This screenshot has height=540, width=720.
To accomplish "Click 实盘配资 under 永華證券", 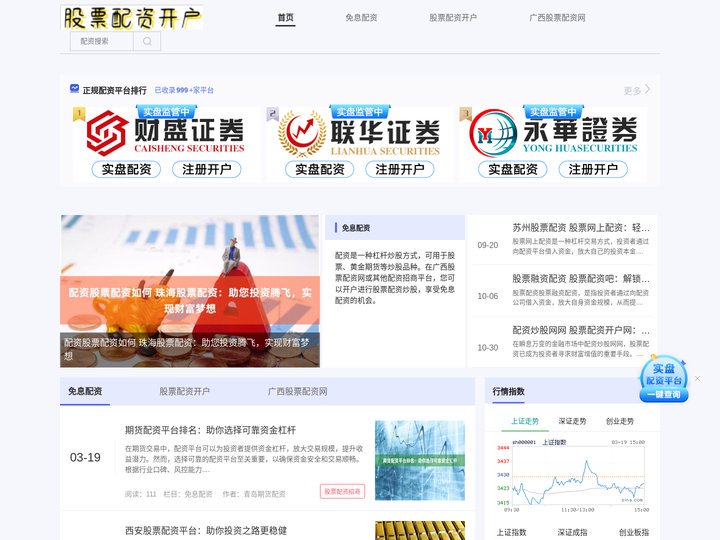I will coord(513,169).
